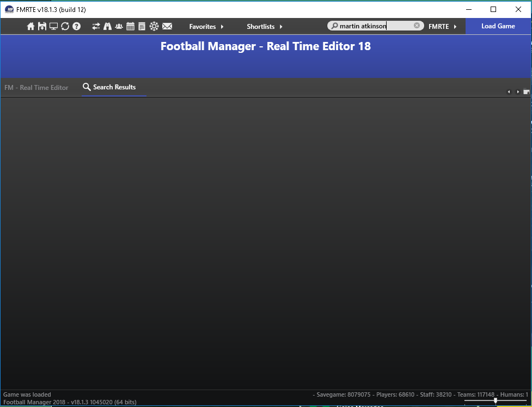Maximize the FMRTE window

[494, 9]
